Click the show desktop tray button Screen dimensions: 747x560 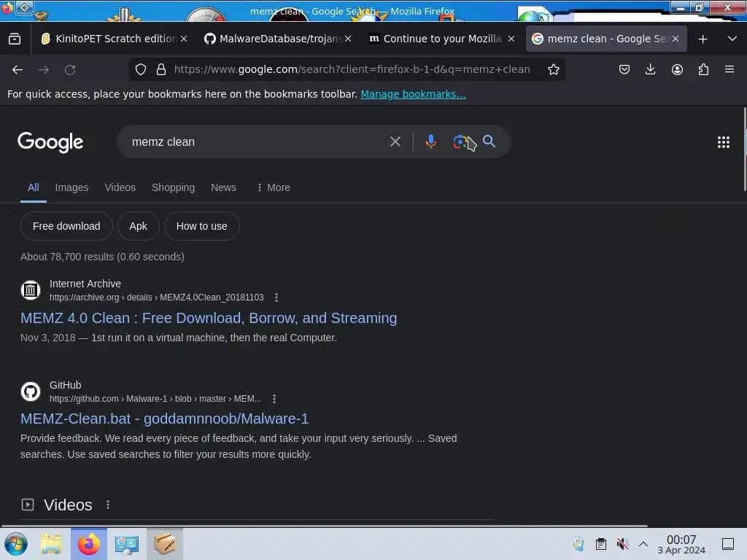(728, 544)
